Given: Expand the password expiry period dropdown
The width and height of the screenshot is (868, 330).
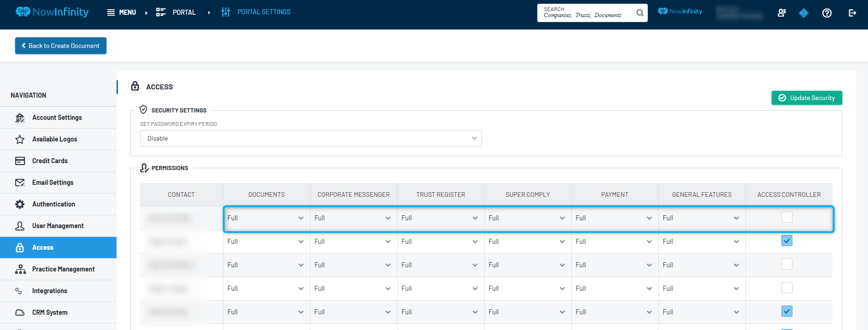Looking at the screenshot, I should 311,138.
